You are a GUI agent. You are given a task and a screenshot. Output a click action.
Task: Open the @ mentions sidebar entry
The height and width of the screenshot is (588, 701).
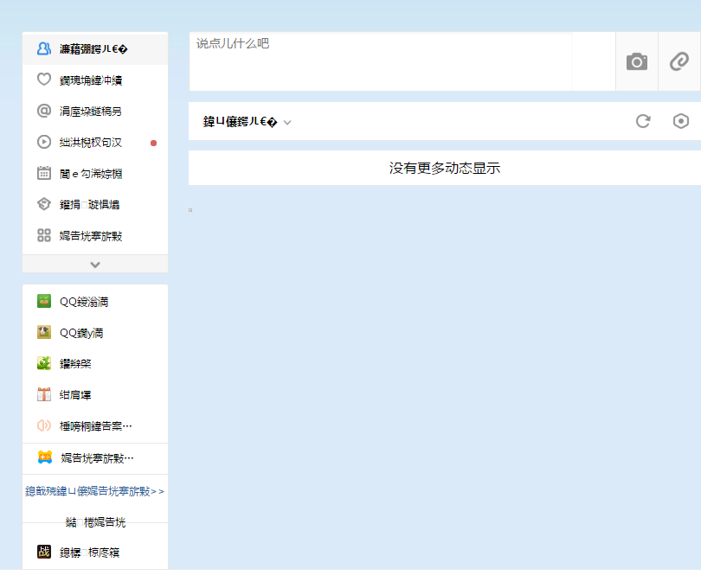[x=95, y=112]
